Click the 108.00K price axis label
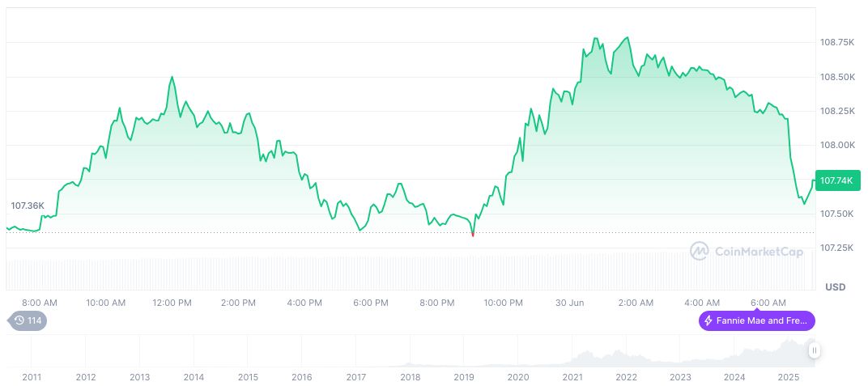Viewport: 868px width, 386px height. (837, 146)
